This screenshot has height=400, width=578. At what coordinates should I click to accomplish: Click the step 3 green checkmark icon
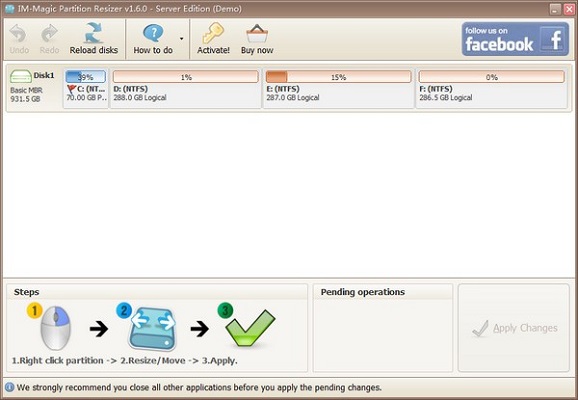point(250,328)
